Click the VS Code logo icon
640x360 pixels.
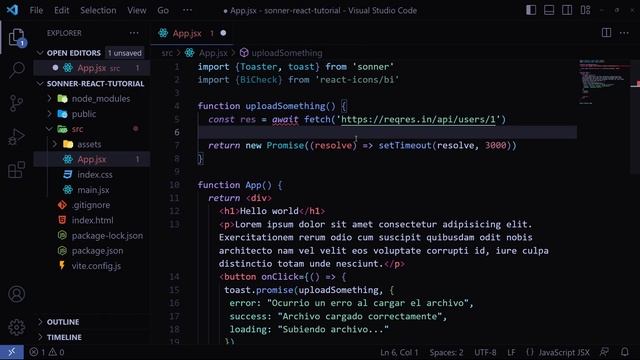pos(12,10)
